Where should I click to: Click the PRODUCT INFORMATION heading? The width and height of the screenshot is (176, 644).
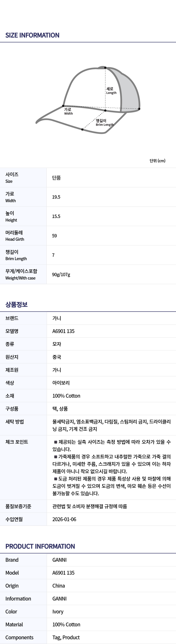40,546
